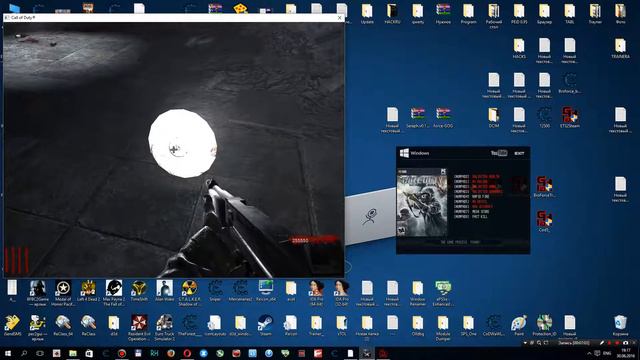This screenshot has height=360, width=640.
Task: Open the ETS2Steam trainer icon
Action: point(569,118)
